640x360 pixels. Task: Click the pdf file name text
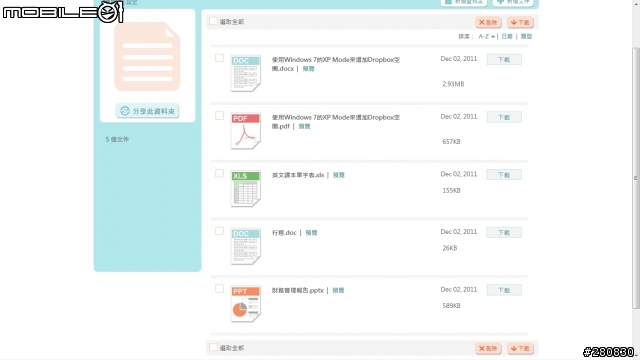coord(336,122)
